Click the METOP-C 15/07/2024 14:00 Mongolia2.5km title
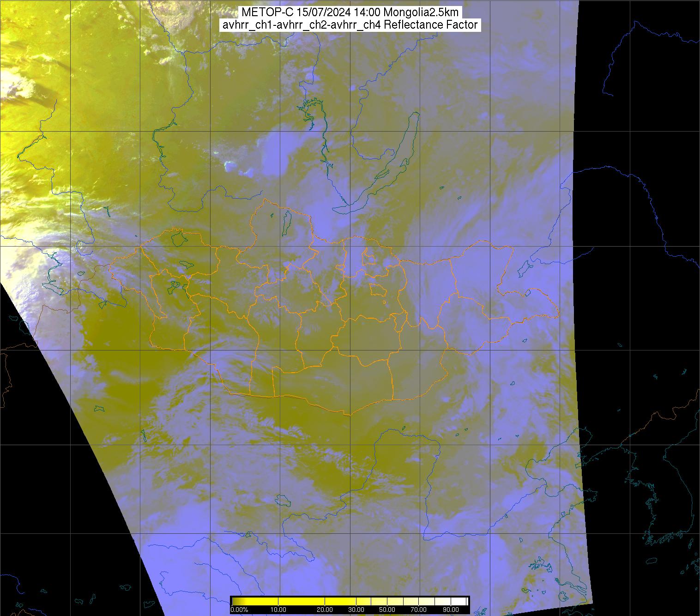Image resolution: width=700 pixels, height=616 pixels. coord(350,12)
